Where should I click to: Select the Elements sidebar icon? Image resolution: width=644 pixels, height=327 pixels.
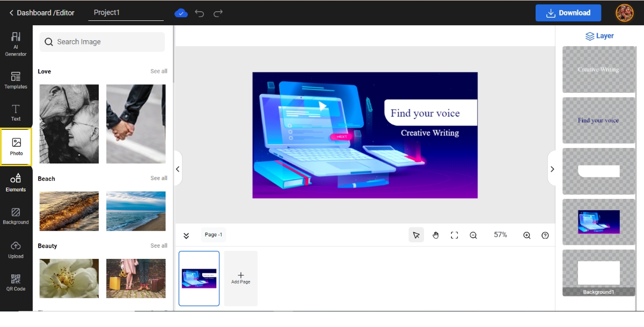[x=16, y=182]
